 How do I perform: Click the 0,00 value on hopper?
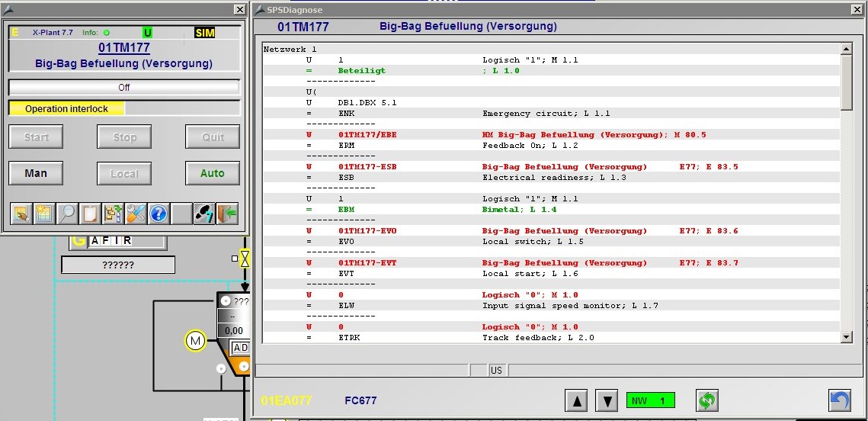pos(234,331)
